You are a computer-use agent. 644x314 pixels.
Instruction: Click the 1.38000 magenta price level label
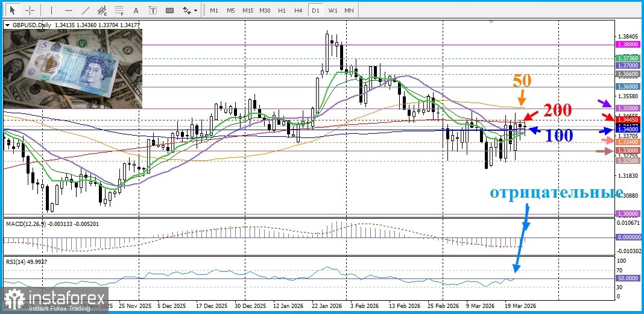point(628,45)
